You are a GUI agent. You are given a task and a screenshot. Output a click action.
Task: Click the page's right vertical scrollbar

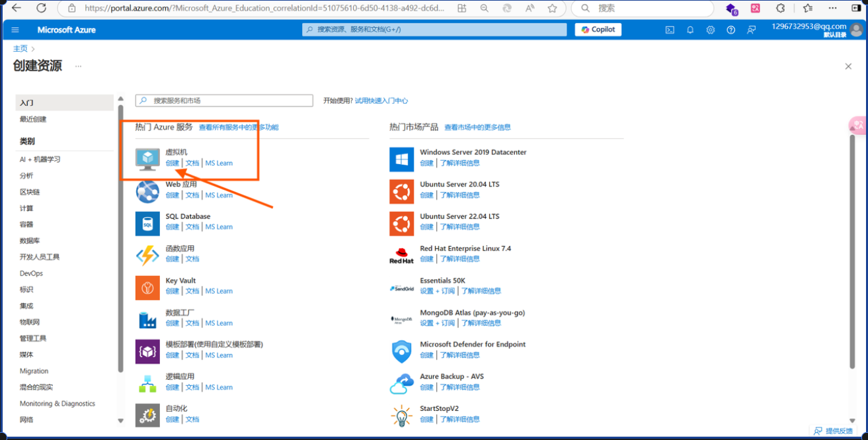click(851, 251)
